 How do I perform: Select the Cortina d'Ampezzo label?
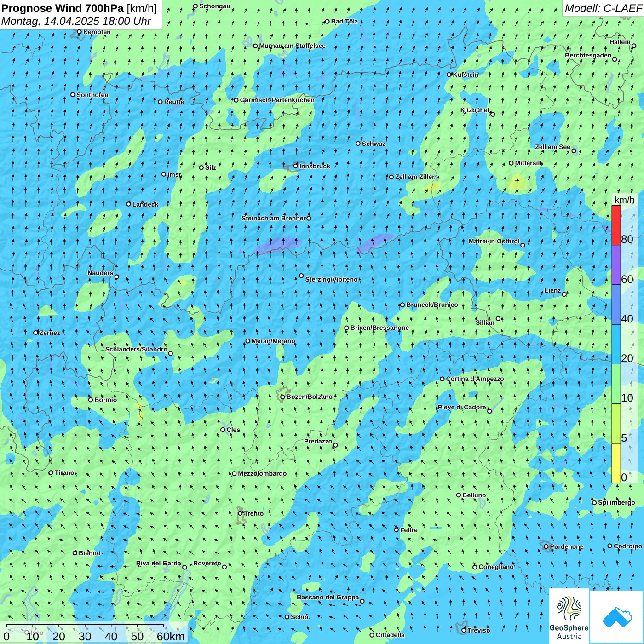coord(475,379)
